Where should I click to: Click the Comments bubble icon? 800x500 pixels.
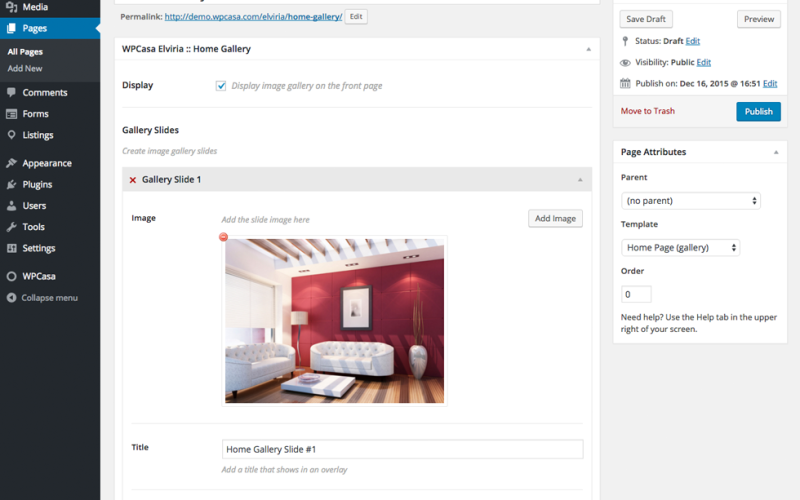[11, 93]
